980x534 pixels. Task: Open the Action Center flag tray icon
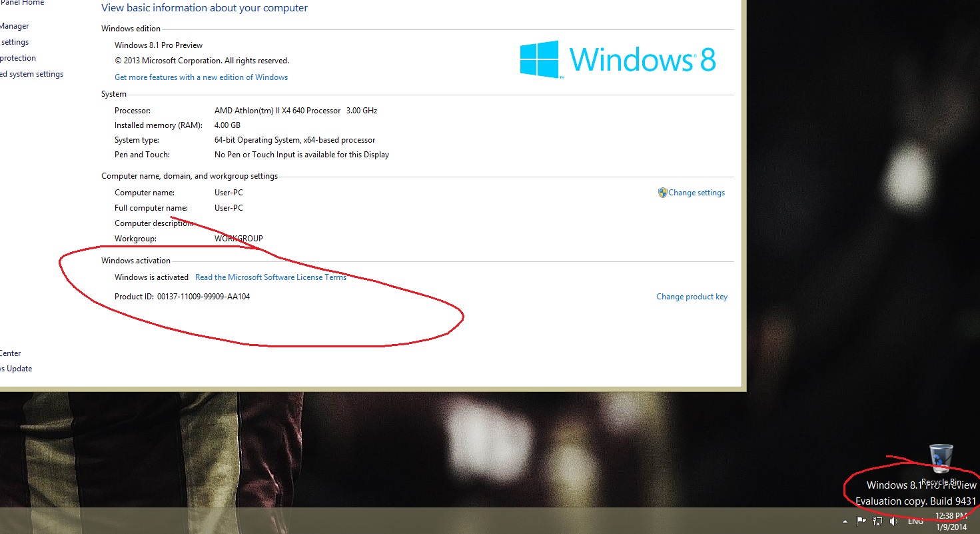(x=861, y=521)
